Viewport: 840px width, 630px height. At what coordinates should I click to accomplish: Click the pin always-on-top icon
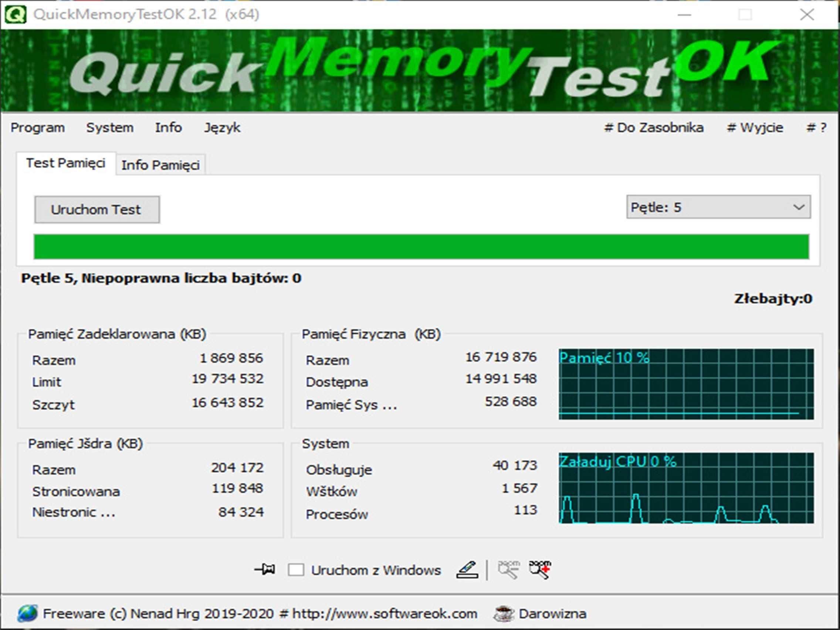pyautogui.click(x=265, y=570)
